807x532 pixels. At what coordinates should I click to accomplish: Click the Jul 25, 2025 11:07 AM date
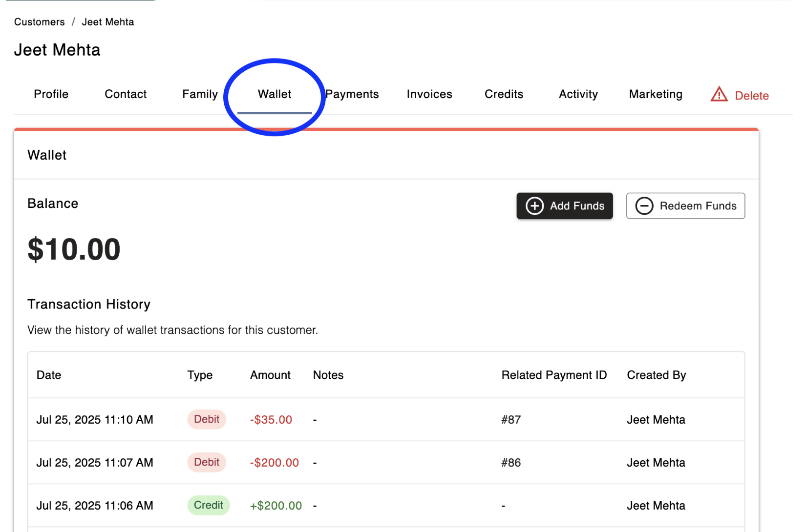coord(95,463)
